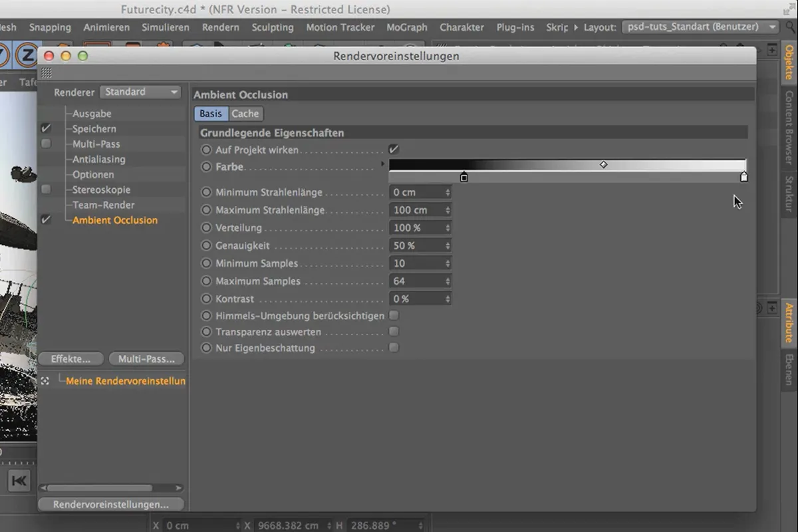Click left scroll arrow of settings list

[43, 488]
